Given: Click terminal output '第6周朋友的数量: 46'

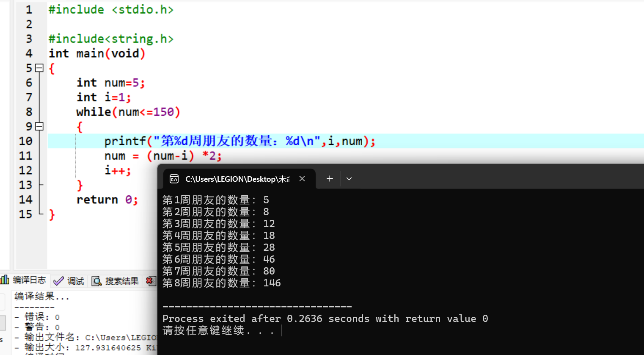Looking at the screenshot, I should click(x=219, y=259).
